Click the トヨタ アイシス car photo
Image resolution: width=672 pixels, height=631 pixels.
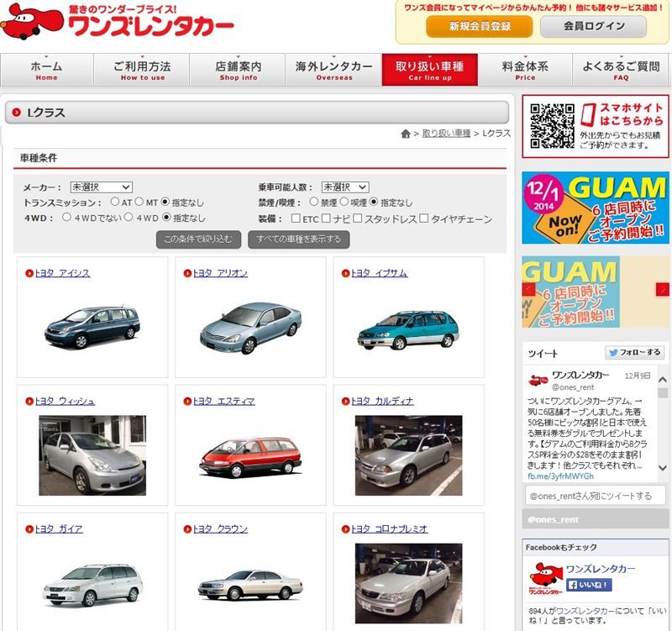92,327
